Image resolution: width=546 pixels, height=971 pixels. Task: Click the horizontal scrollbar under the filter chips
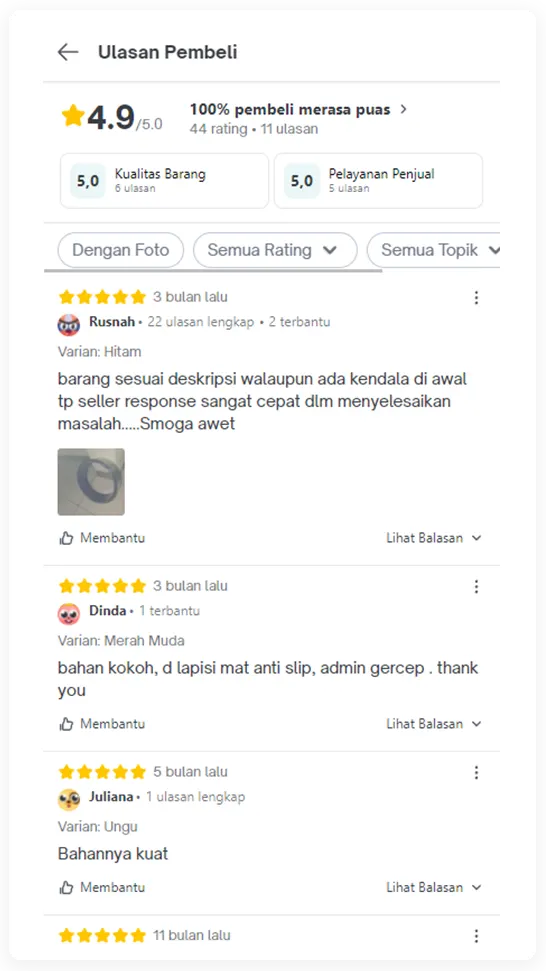tap(213, 270)
